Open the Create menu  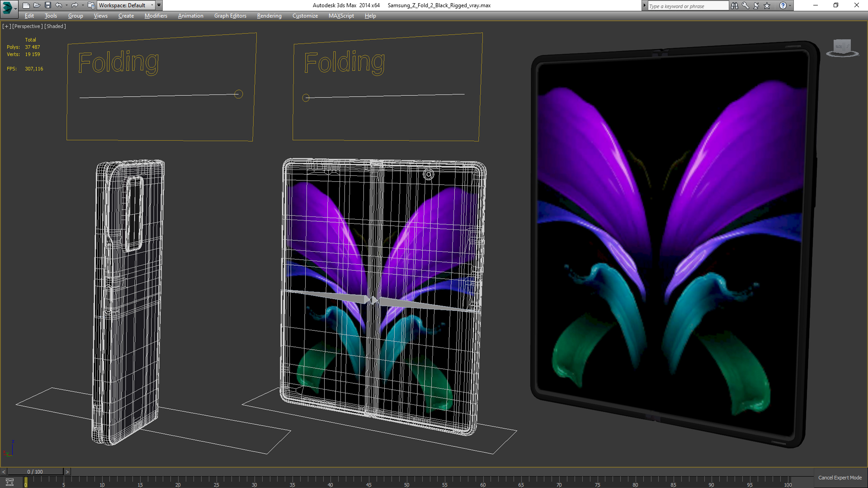[126, 16]
